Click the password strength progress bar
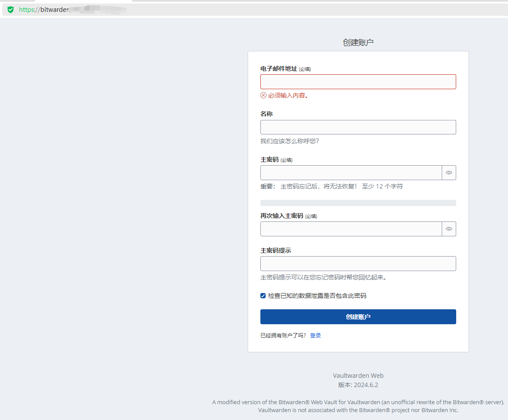Viewport: 508px width, 420px height. (x=358, y=203)
